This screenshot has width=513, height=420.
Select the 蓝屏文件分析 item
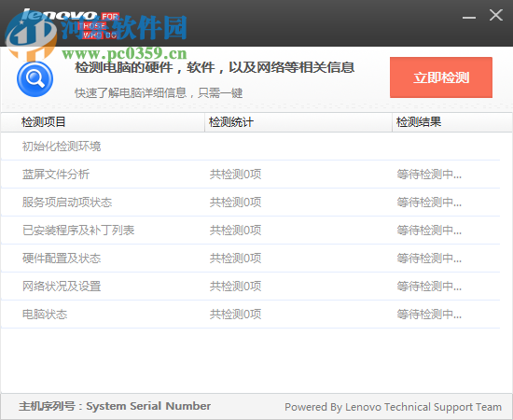[56, 175]
